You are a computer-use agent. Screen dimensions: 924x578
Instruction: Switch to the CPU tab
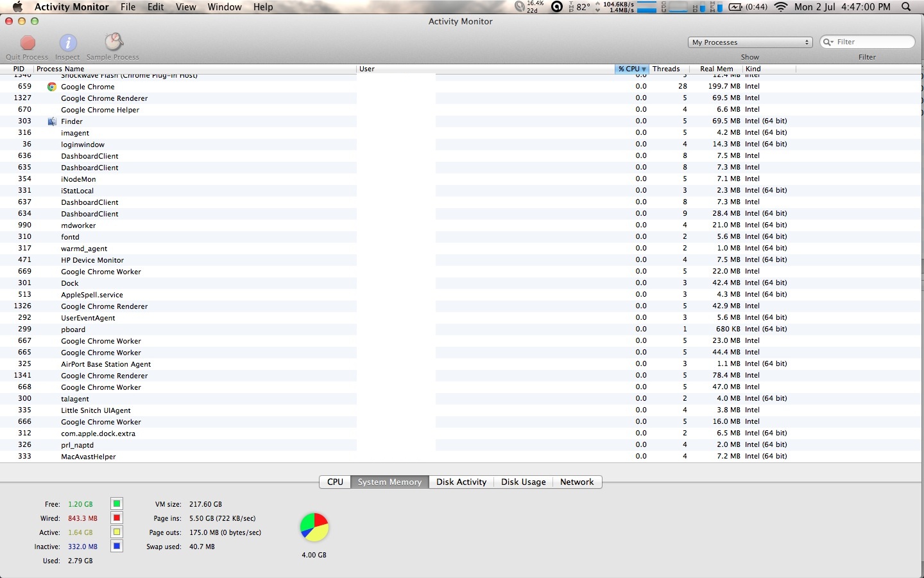pos(335,482)
